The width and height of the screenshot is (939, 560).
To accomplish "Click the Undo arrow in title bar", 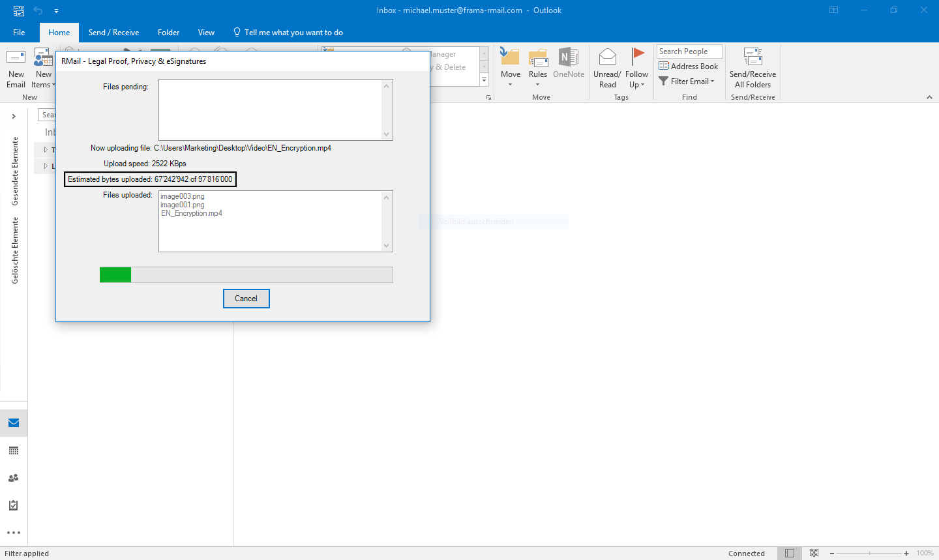I will (38, 10).
